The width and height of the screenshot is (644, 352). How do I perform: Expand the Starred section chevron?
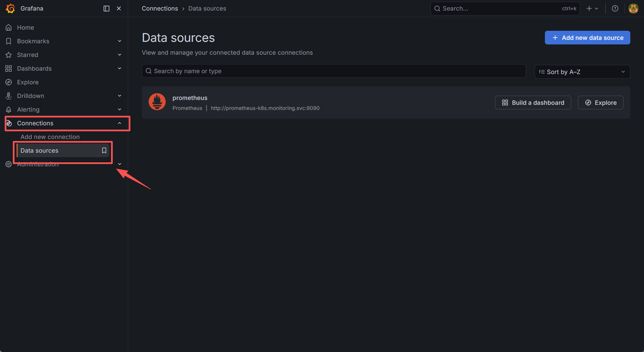[120, 55]
